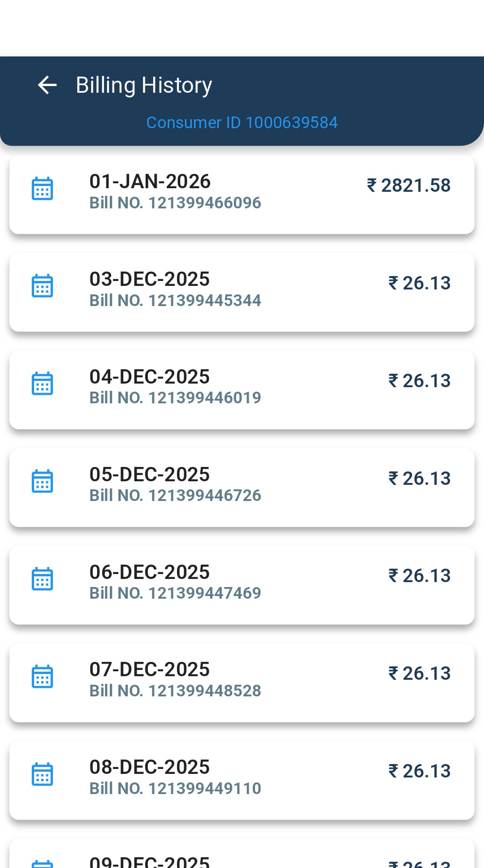Open the Consumer ID 1000639584 link
Image resolution: width=484 pixels, height=868 pixels.
[242, 122]
